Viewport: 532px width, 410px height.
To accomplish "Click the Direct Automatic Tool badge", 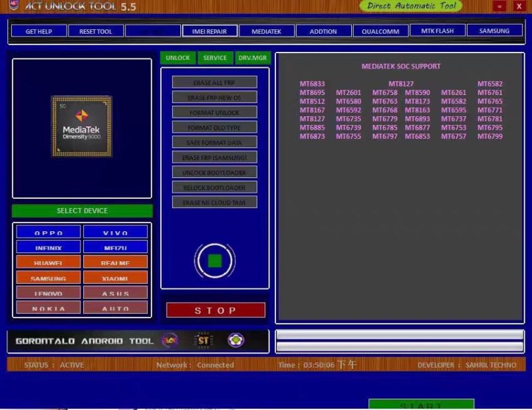I will (x=411, y=6).
